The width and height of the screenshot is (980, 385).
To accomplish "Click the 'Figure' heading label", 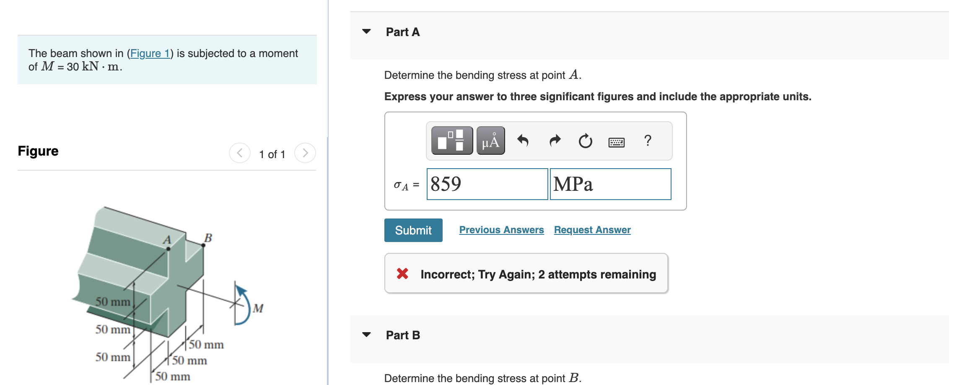I will click(x=38, y=151).
